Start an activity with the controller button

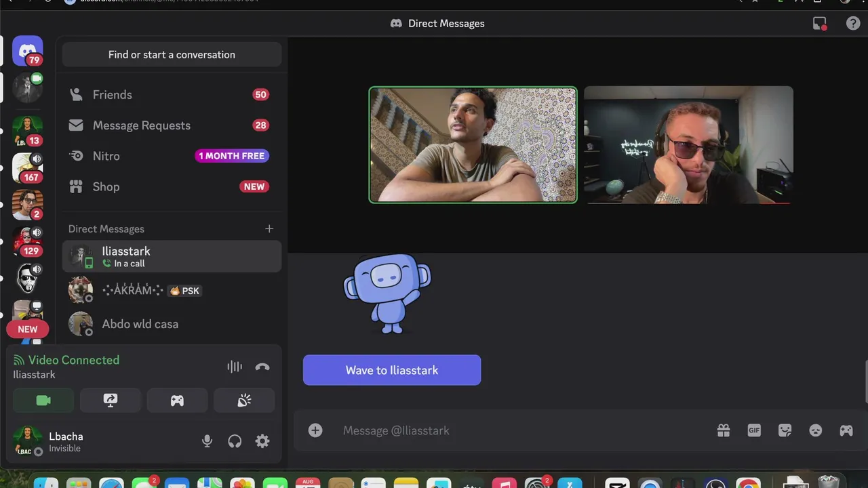tap(177, 401)
